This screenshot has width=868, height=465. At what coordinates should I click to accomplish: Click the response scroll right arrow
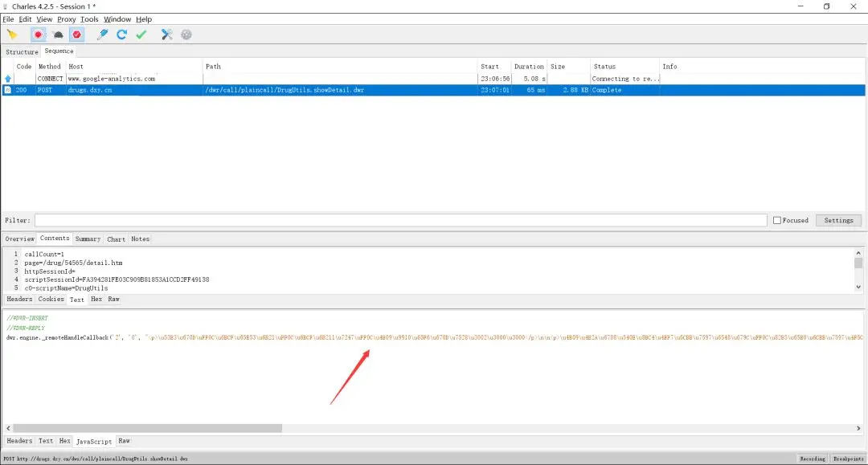coord(858,428)
